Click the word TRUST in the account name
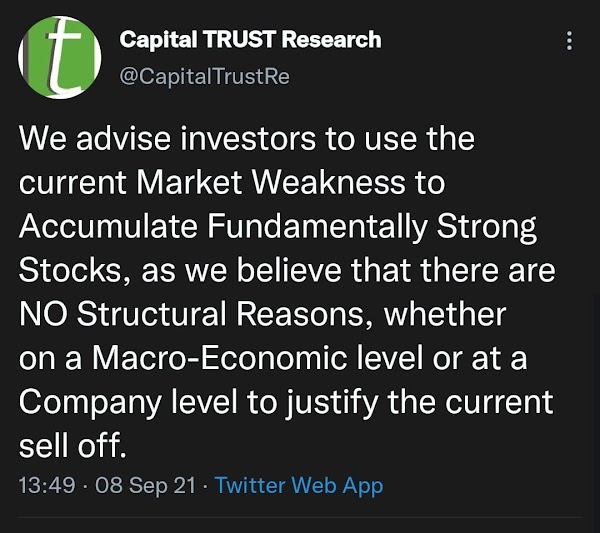Image resolution: width=600 pixels, height=533 pixels. [239, 39]
